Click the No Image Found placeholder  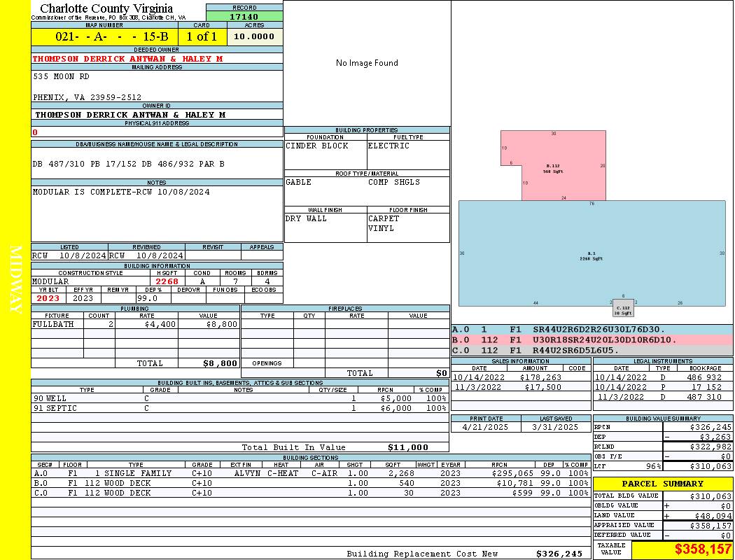367,63
